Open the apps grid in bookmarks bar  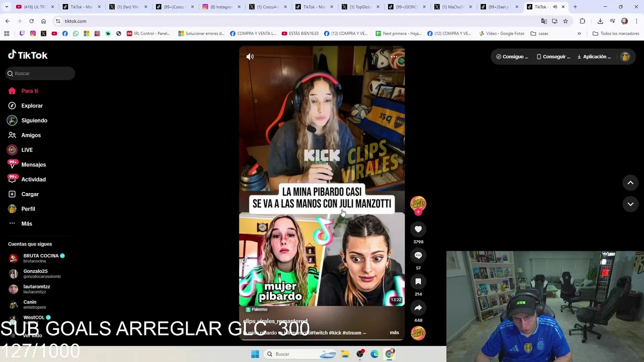tap(7, 34)
